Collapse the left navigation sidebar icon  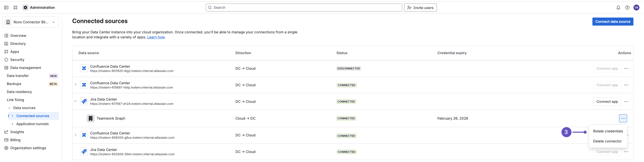(6, 8)
